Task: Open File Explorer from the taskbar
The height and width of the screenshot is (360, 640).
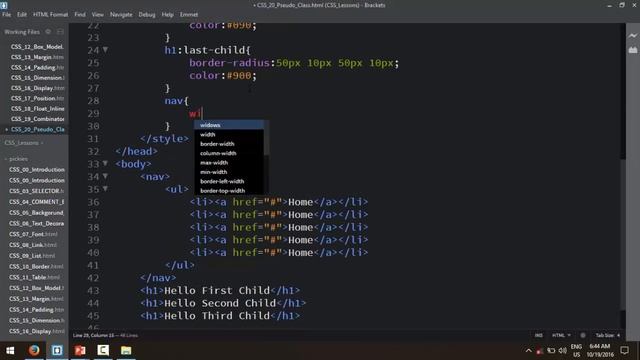Action: pyautogui.click(x=126, y=350)
